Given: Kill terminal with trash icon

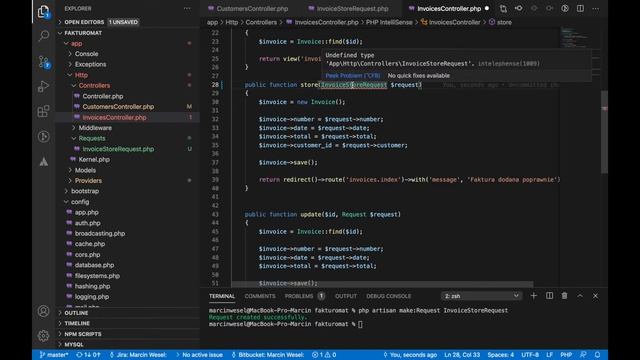Looking at the screenshot, I should click(564, 296).
